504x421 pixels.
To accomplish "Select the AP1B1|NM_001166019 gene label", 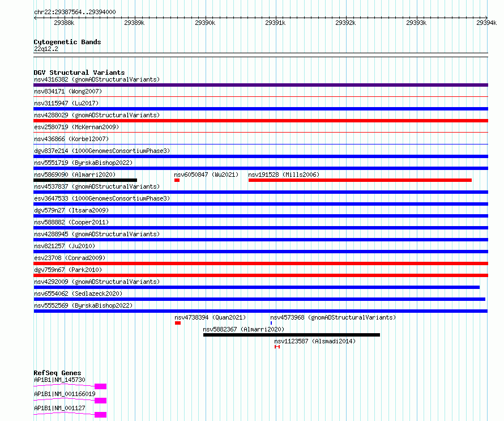I will 65,394.
